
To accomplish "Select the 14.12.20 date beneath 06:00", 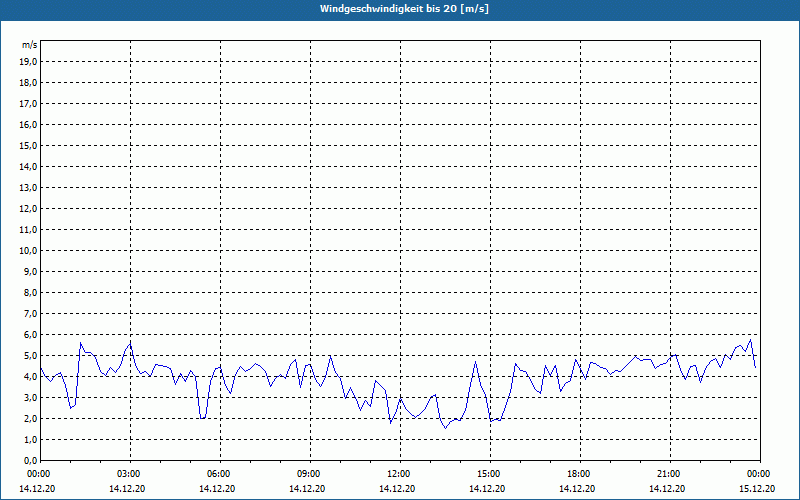I will [217, 489].
